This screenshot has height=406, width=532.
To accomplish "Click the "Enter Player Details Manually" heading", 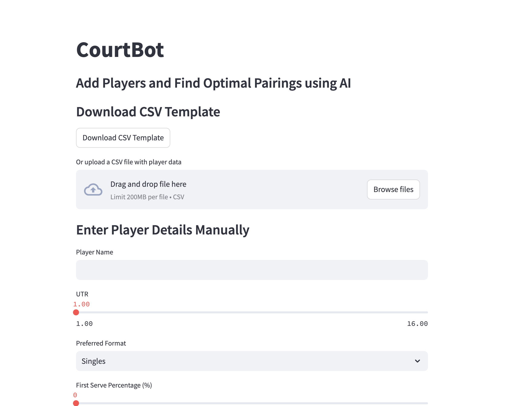I will (x=162, y=230).
